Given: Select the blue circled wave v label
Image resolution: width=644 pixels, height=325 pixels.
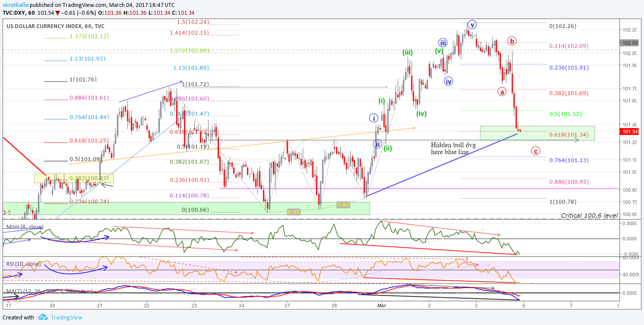Looking at the screenshot, I should [x=472, y=24].
